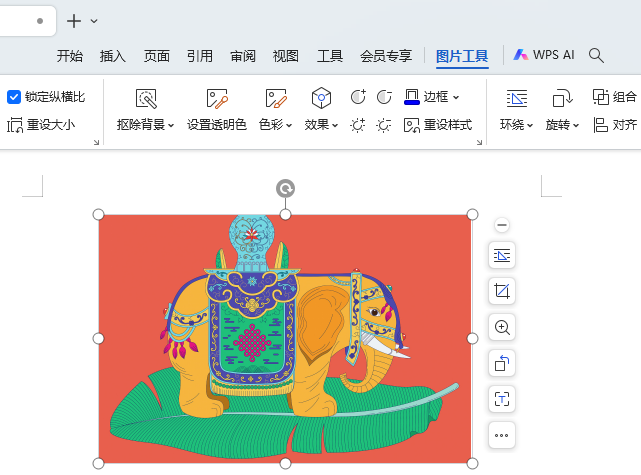Image resolution: width=641 pixels, height=475 pixels.
Task: Open the dropdown arrow next to the new tab plus
Action: pyautogui.click(x=94, y=21)
